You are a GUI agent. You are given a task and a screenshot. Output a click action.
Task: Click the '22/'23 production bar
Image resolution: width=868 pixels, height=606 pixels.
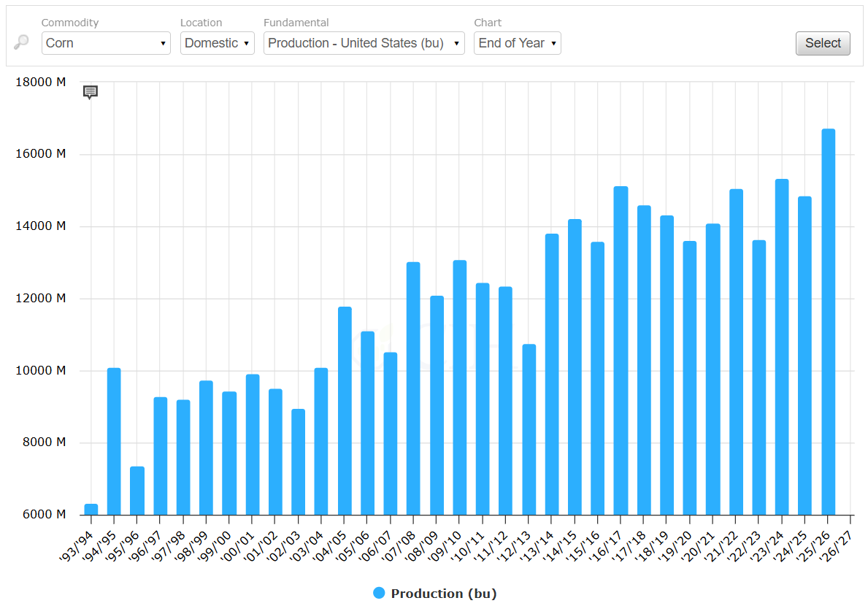pos(759,377)
